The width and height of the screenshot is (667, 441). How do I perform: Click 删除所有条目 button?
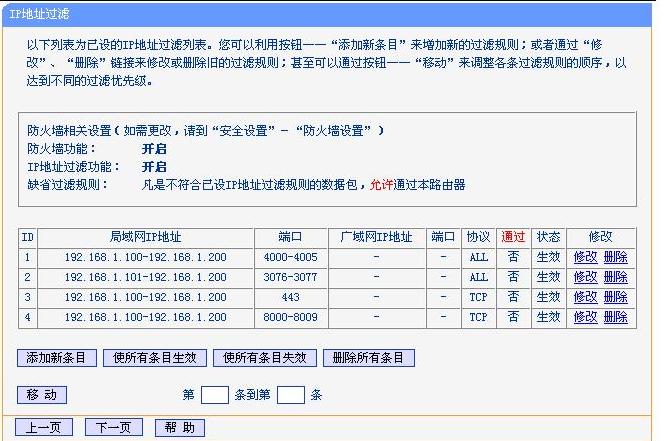(369, 358)
